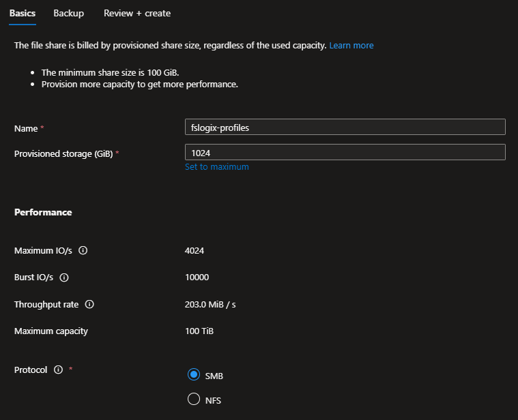The height and width of the screenshot is (420, 518).
Task: Select the SMB protocol radio button
Action: click(x=194, y=375)
